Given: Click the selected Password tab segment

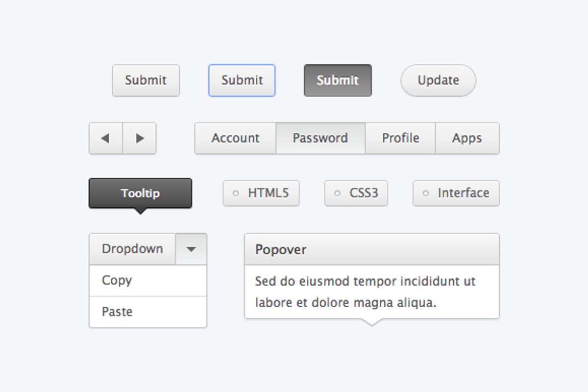Looking at the screenshot, I should (320, 139).
